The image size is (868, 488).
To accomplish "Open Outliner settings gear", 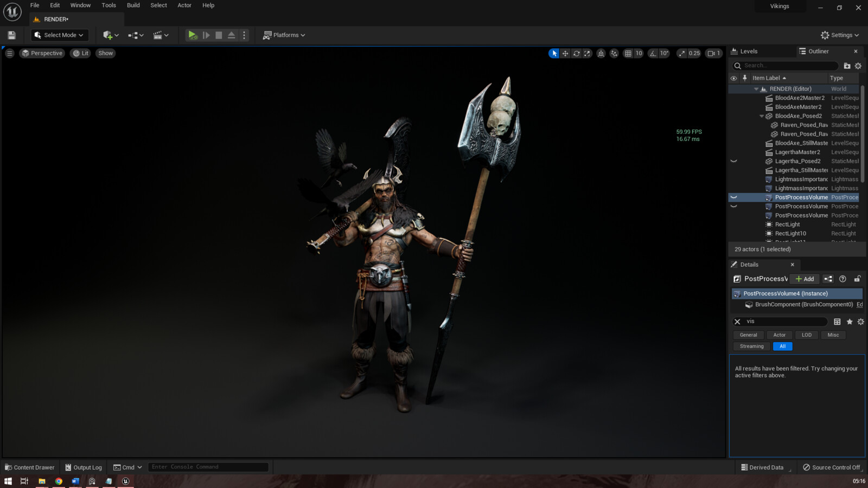I will (x=858, y=66).
